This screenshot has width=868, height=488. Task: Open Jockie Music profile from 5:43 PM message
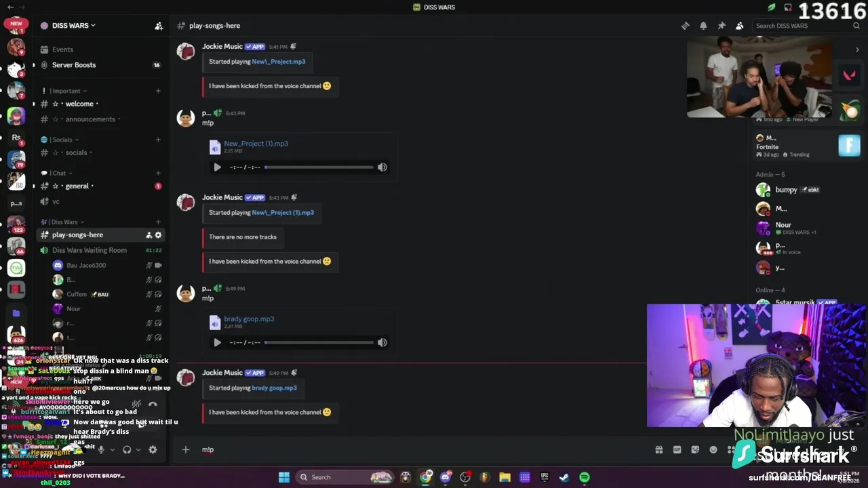point(222,197)
